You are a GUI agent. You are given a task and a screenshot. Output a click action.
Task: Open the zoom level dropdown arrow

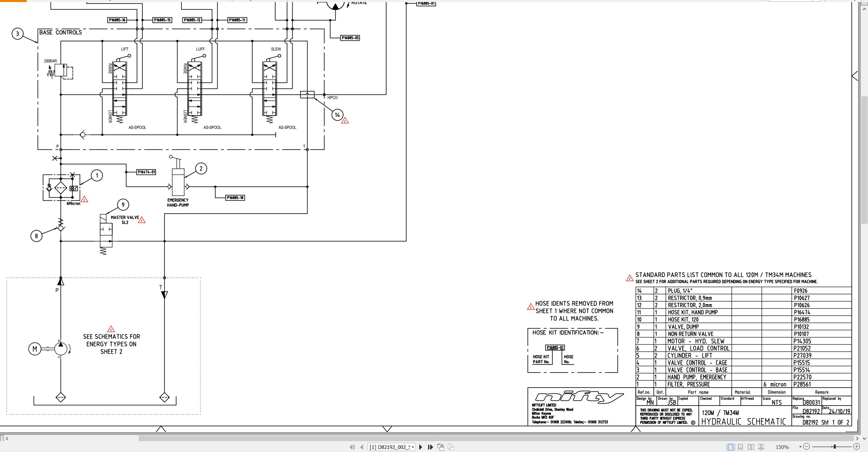[800, 447]
